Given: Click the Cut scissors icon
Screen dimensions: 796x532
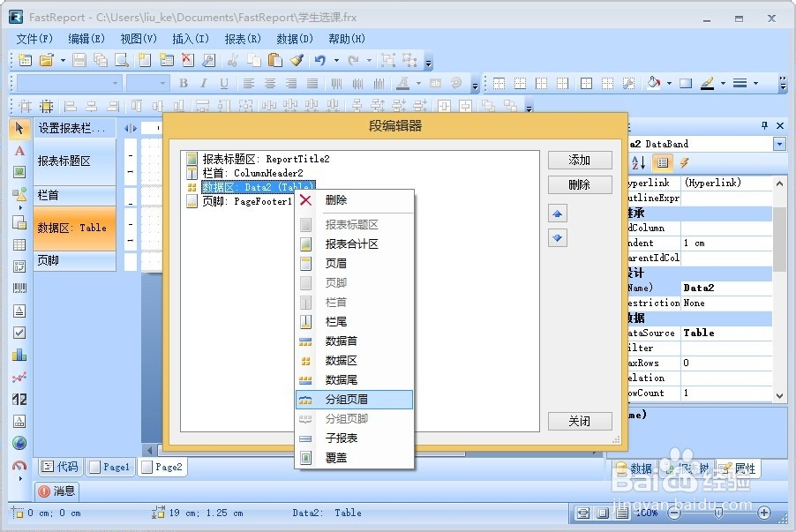Looking at the screenshot, I should tap(232, 60).
